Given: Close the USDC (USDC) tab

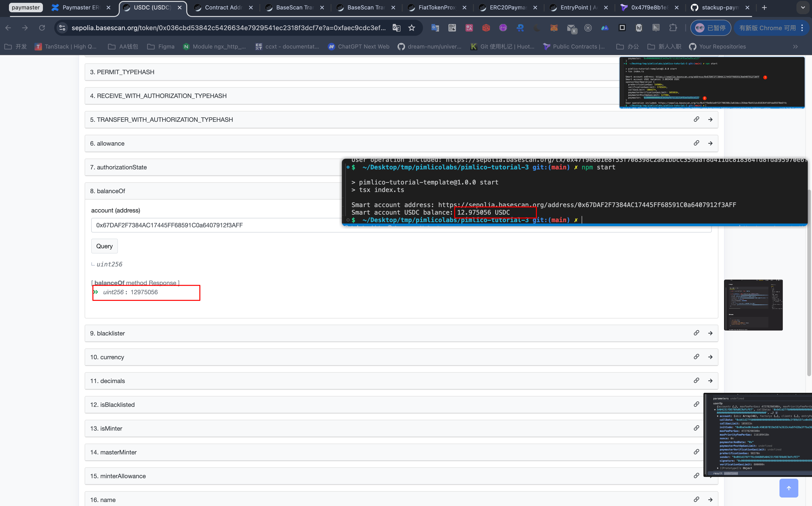Looking at the screenshot, I should (x=180, y=7).
